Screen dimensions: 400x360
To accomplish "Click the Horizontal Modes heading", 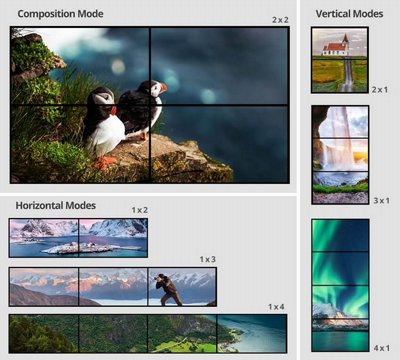I will pyautogui.click(x=56, y=205).
